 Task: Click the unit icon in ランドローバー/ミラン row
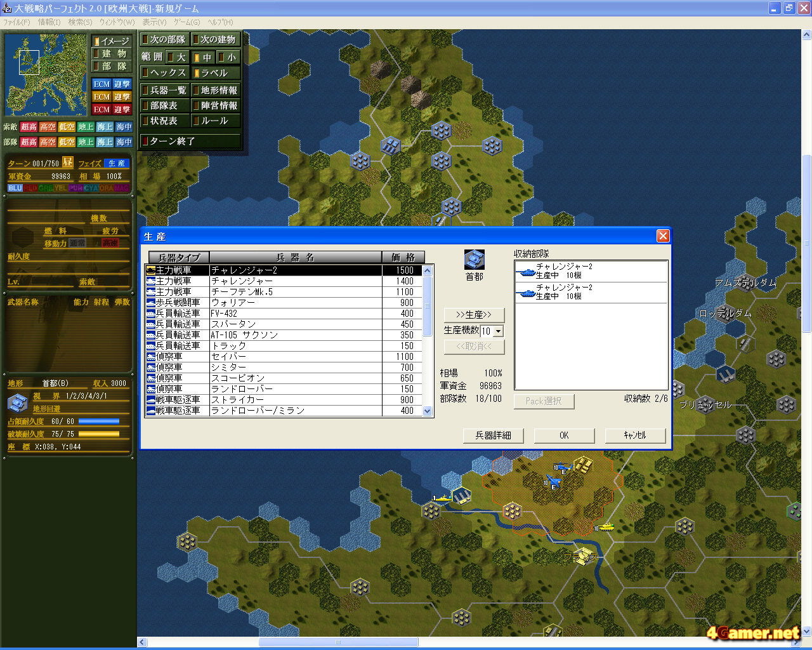151,411
